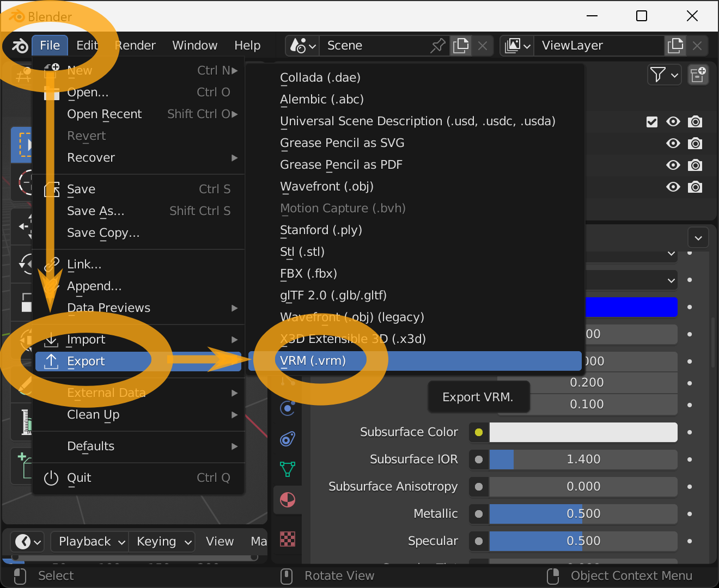Image resolution: width=719 pixels, height=588 pixels.
Task: Click the Subsurface Color socket dot
Action: [479, 432]
